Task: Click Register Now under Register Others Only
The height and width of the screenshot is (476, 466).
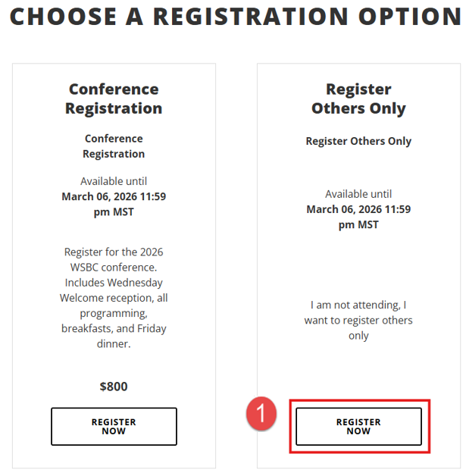Action: pos(358,427)
